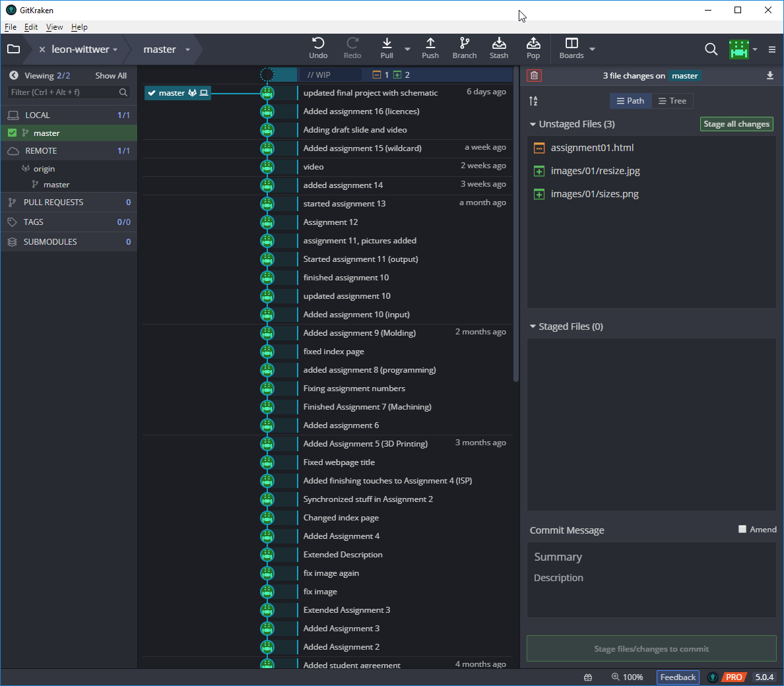Collapse the Staged Files section
Screen dimensions: 784x686
(x=533, y=327)
